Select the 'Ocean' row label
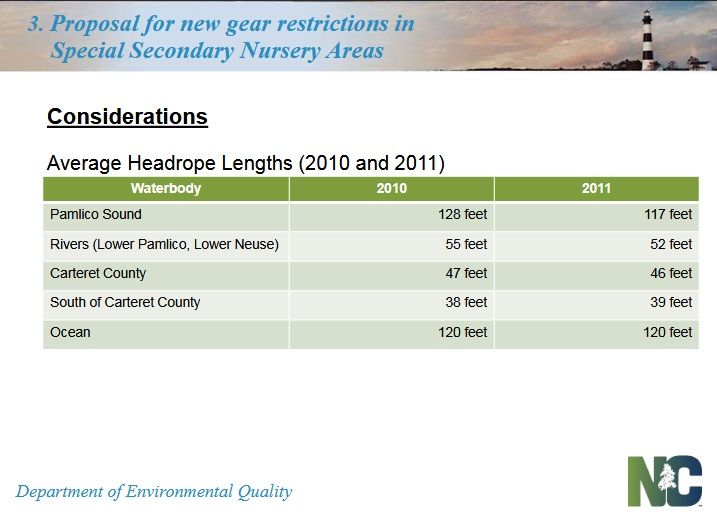The width and height of the screenshot is (717, 521). (70, 333)
